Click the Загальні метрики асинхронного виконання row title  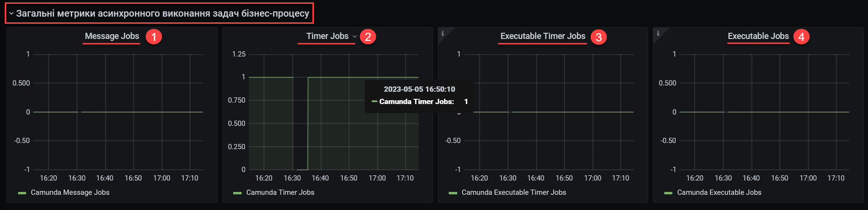(162, 13)
